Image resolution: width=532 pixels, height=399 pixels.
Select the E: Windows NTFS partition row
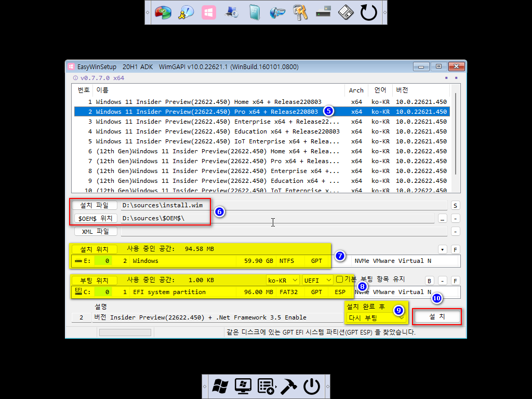tap(265, 261)
